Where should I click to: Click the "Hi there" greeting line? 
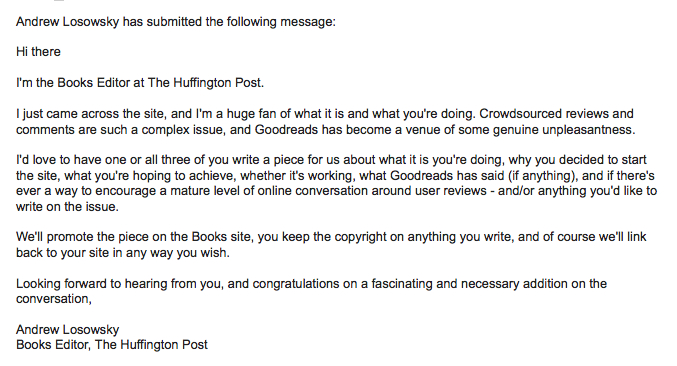[x=38, y=52]
